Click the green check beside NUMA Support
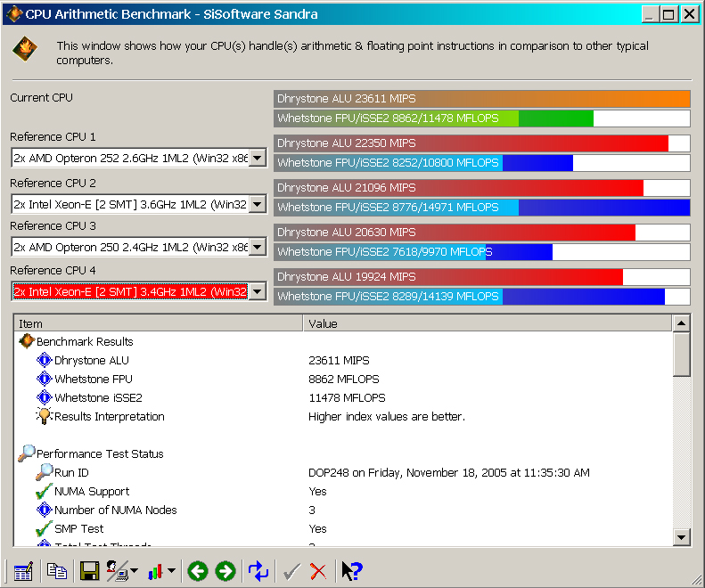705x588 pixels. pos(44,492)
